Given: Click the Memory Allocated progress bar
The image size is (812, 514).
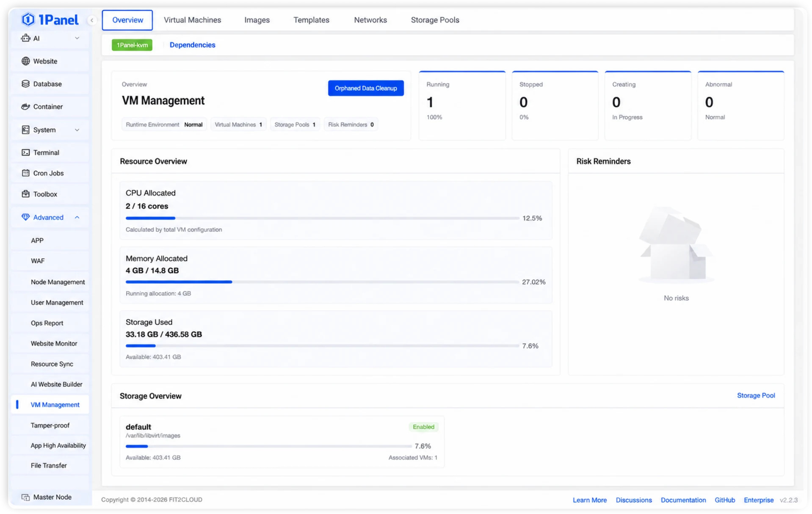Looking at the screenshot, I should [x=322, y=282].
